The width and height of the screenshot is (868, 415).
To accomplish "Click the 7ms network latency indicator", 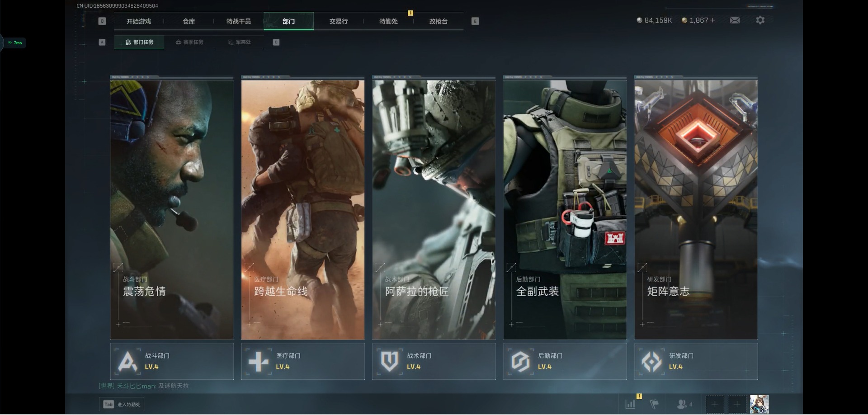I will [x=15, y=43].
